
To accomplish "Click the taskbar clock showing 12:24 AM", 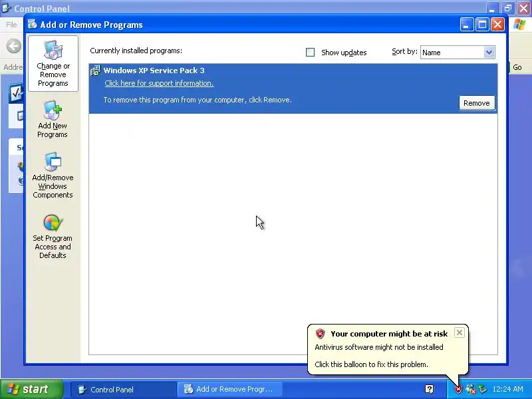I will 507,389.
